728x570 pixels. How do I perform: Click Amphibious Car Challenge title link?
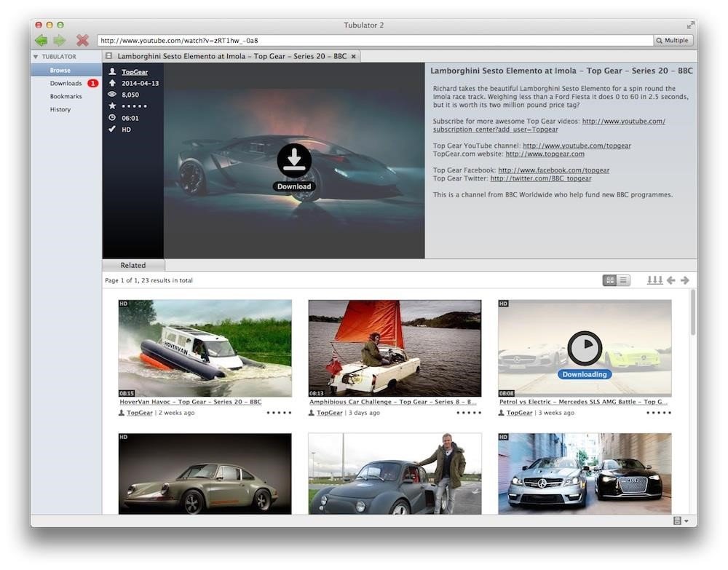393,402
